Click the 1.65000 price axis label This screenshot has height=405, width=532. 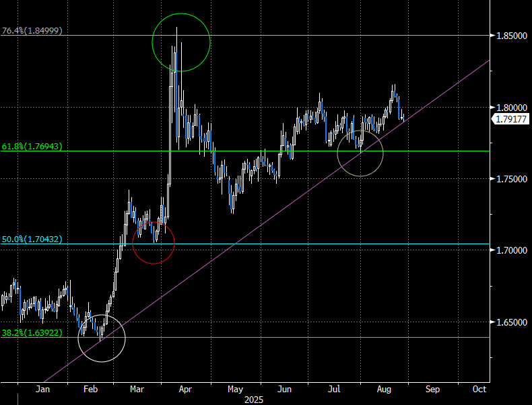coord(512,322)
